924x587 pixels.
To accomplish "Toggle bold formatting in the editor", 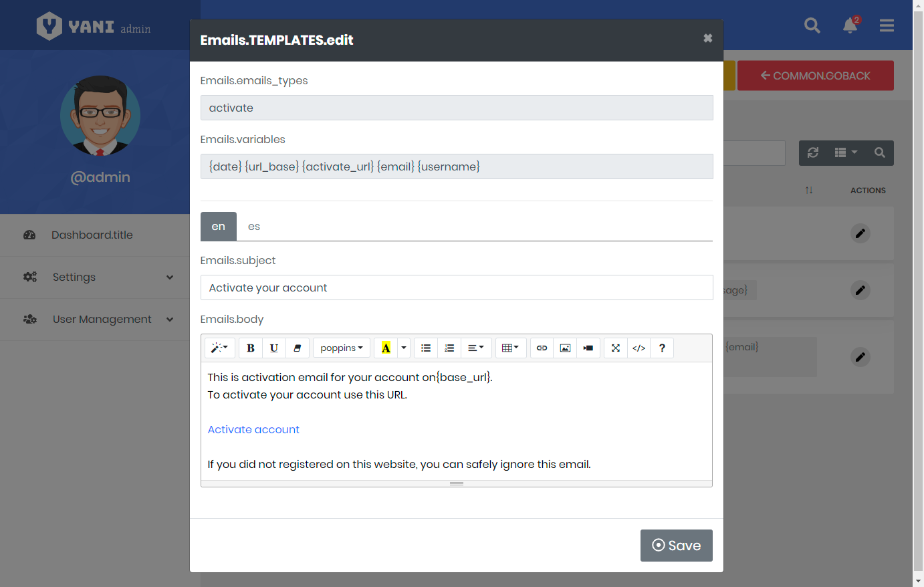I will (251, 348).
